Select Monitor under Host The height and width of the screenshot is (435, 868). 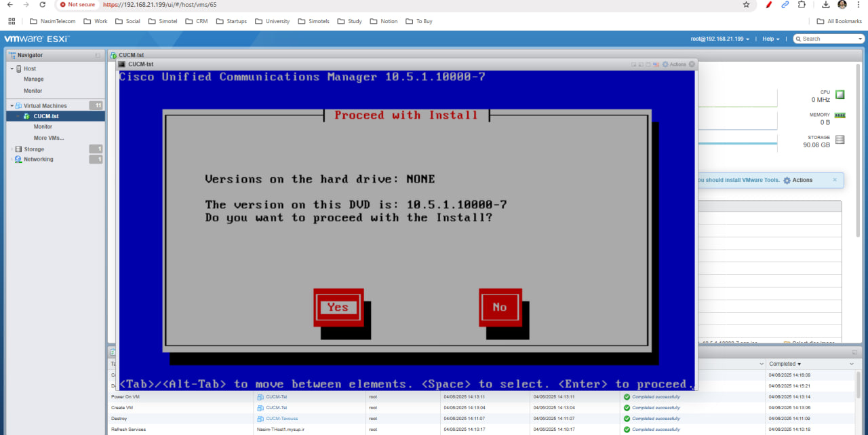(33, 91)
